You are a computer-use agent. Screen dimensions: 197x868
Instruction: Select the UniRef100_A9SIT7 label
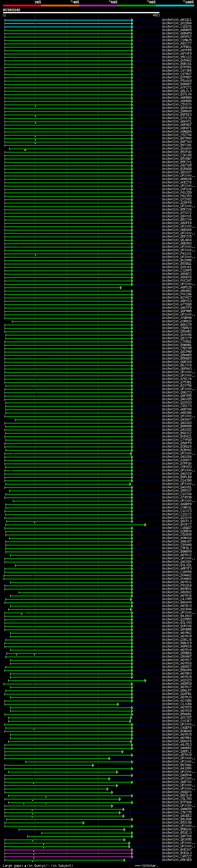[177, 43]
